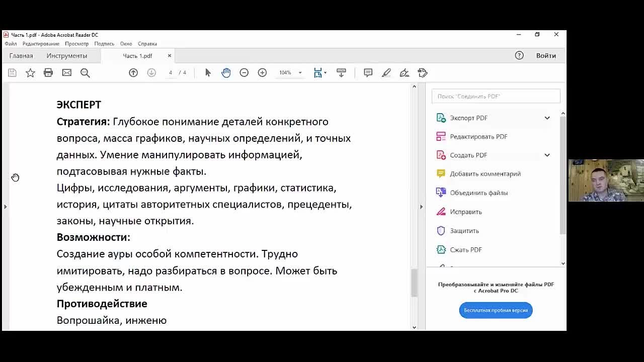644x362 pixels.
Task: Collapse the right tools pane arrow
Action: point(421,207)
